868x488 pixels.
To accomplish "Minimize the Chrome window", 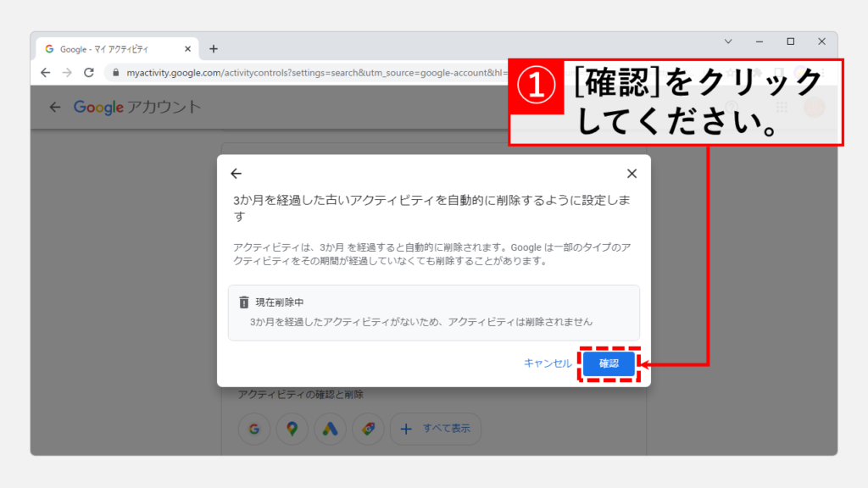I will (759, 42).
